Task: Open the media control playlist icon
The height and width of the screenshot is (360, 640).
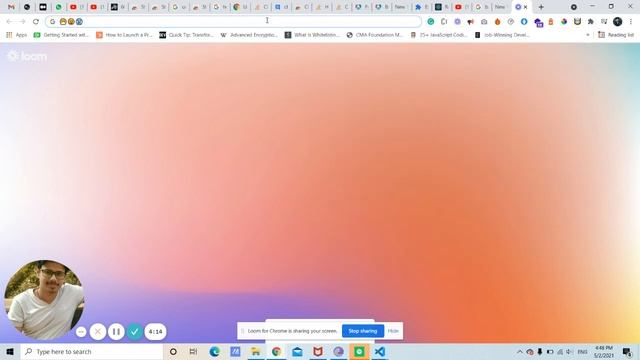Action: (604, 22)
